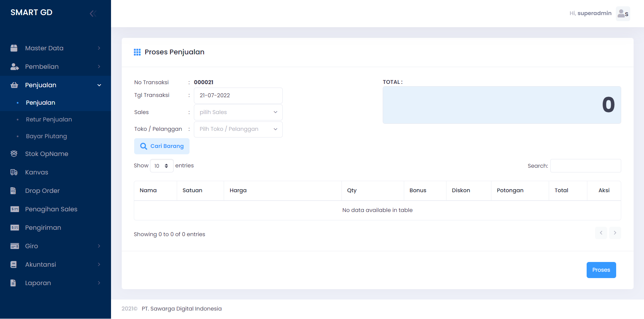Click the Master Data box icon
The image size is (644, 319).
(14, 48)
